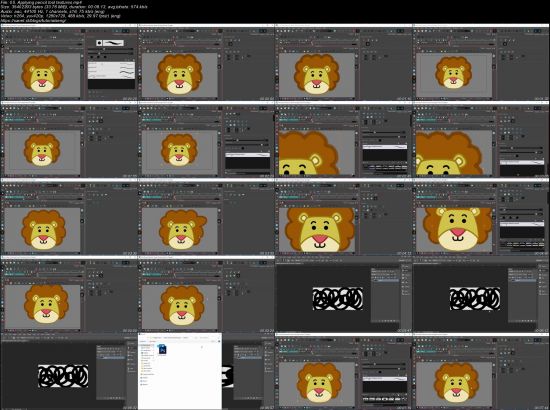Open the frame showing the file explorer window

tap(206, 371)
